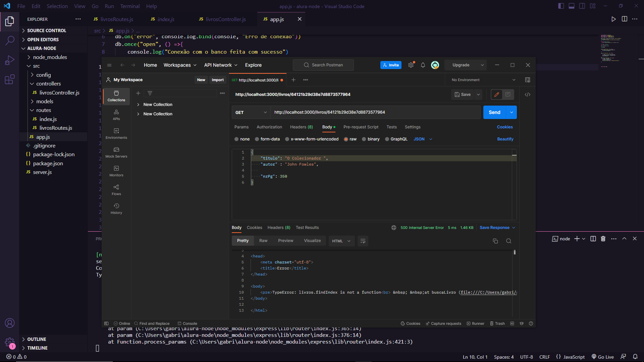This screenshot has width=644, height=362.
Task: Open VS Code Run and Debug icon
Action: tap(10, 60)
